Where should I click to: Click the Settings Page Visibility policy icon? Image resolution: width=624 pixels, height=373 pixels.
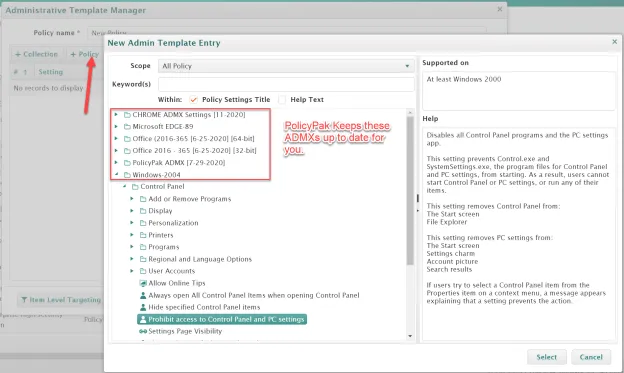(x=143, y=332)
